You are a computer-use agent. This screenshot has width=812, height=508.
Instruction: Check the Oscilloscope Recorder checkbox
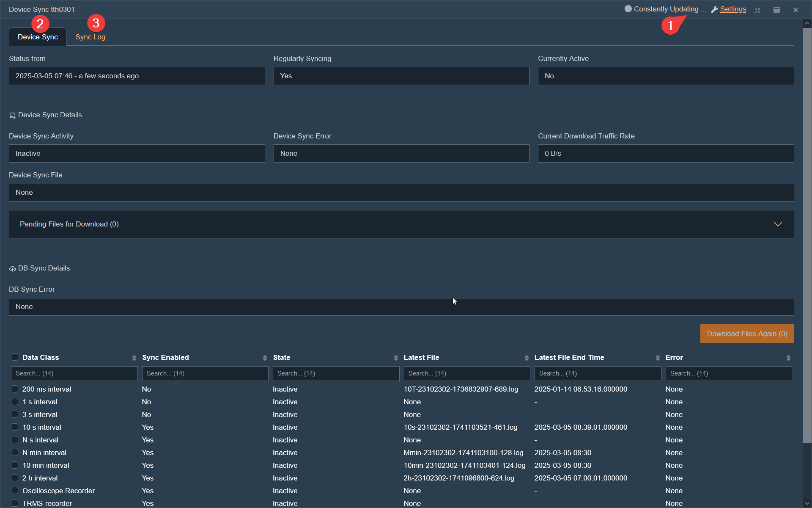[14, 490]
